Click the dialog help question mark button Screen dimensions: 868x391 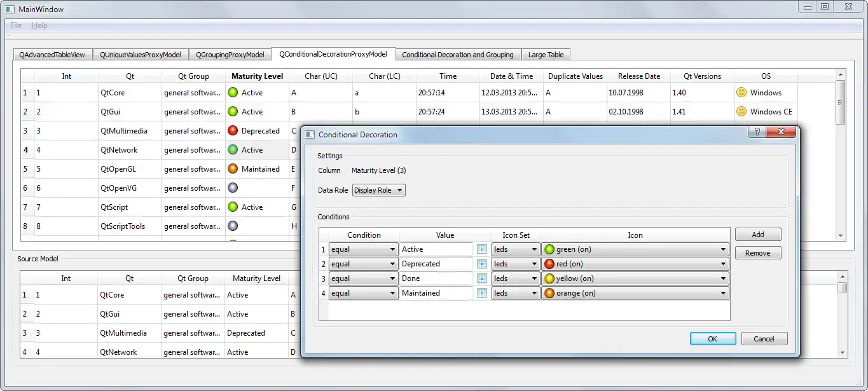coord(757,132)
